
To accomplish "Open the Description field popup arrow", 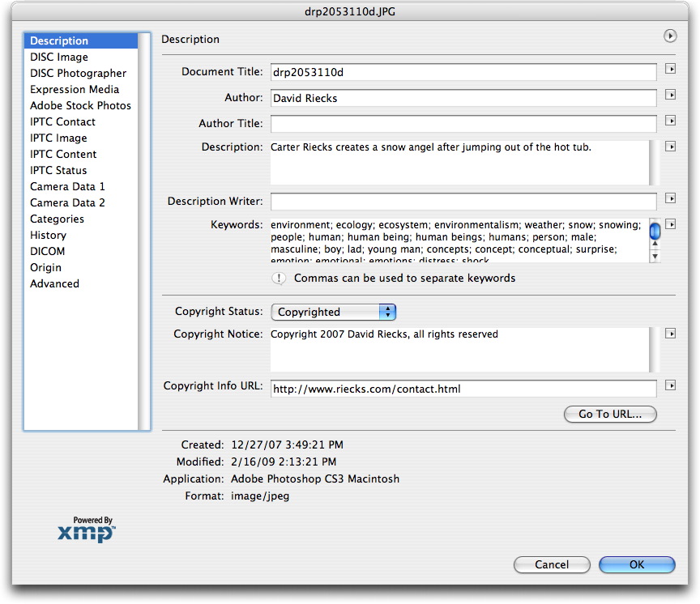I will click(670, 147).
